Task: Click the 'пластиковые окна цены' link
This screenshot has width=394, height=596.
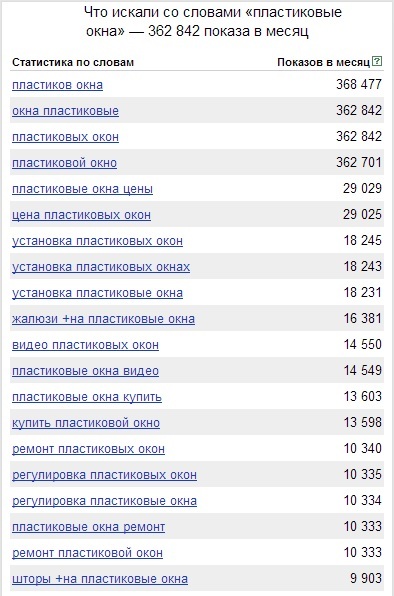Action: click(x=82, y=189)
